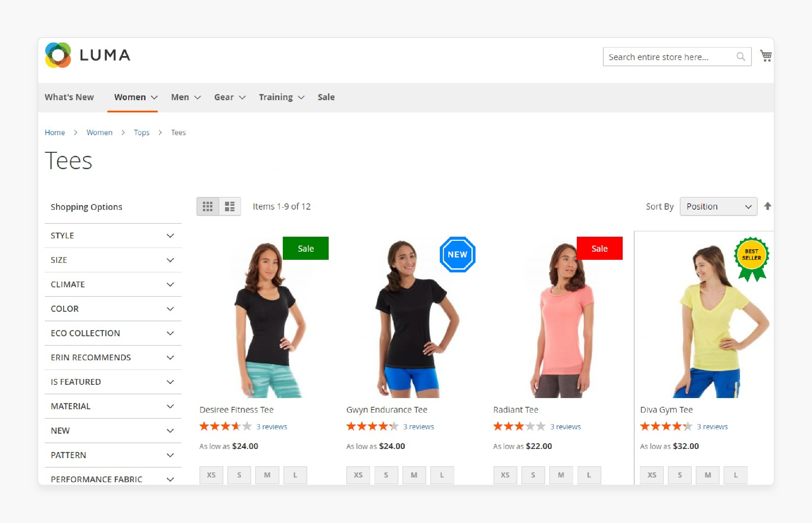The width and height of the screenshot is (812, 523).
Task: Open the Training menu
Action: coord(281,97)
